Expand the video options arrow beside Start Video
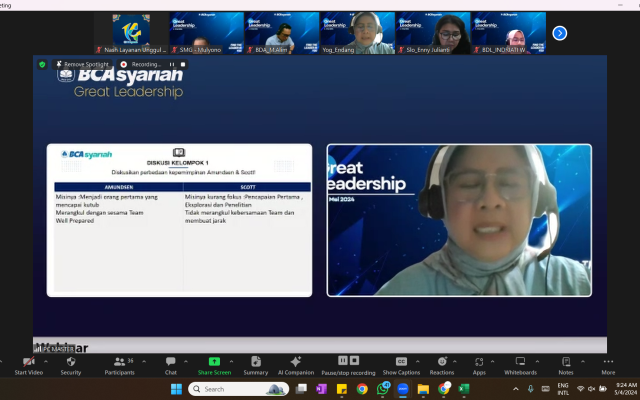The width and height of the screenshot is (640, 400). (46, 362)
